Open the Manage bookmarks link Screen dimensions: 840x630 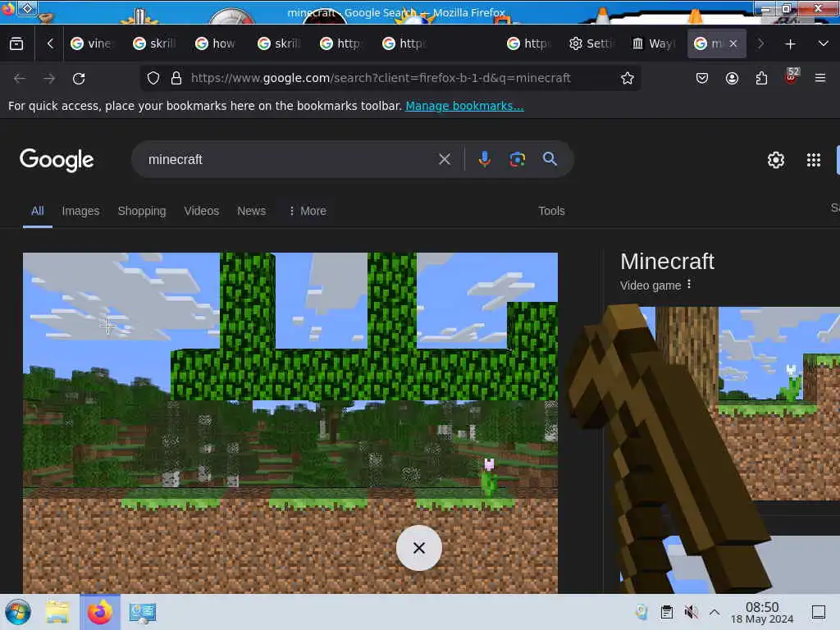click(x=464, y=106)
